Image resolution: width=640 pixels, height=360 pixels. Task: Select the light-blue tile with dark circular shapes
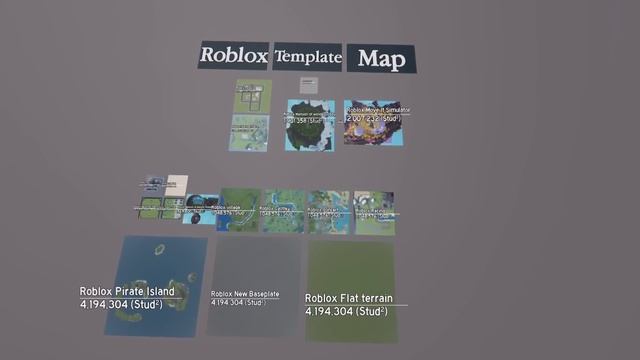click(200, 209)
